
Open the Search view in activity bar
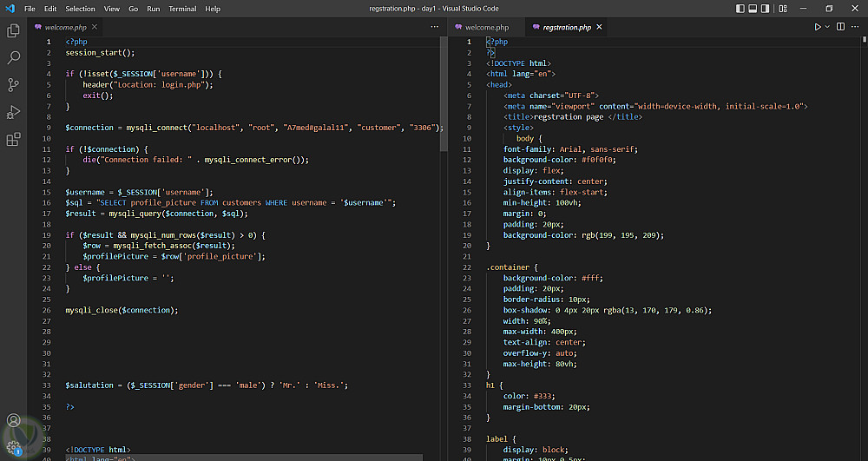pyautogui.click(x=13, y=58)
